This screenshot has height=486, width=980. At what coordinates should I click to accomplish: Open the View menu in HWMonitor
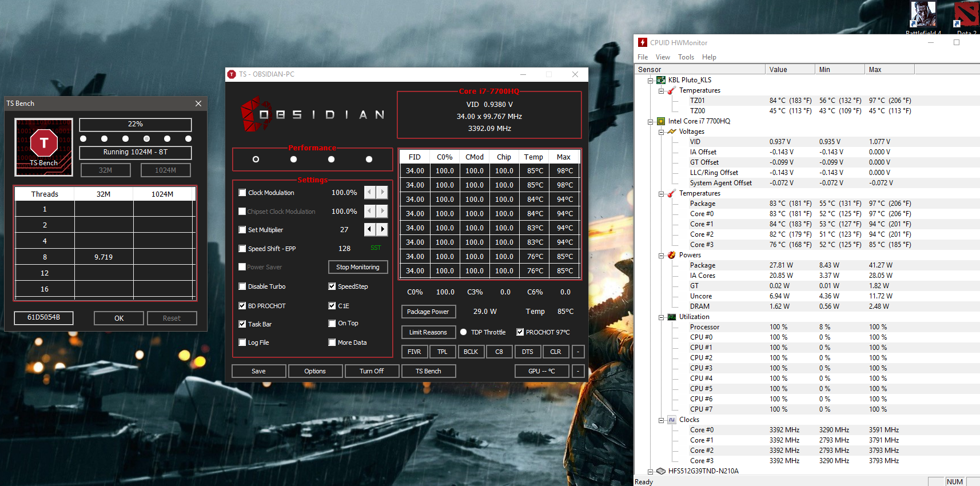[663, 57]
